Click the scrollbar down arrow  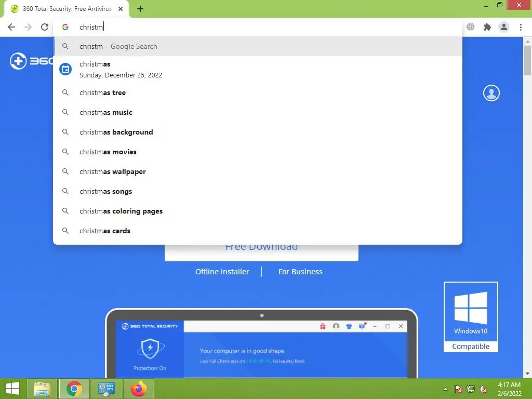[527, 374]
